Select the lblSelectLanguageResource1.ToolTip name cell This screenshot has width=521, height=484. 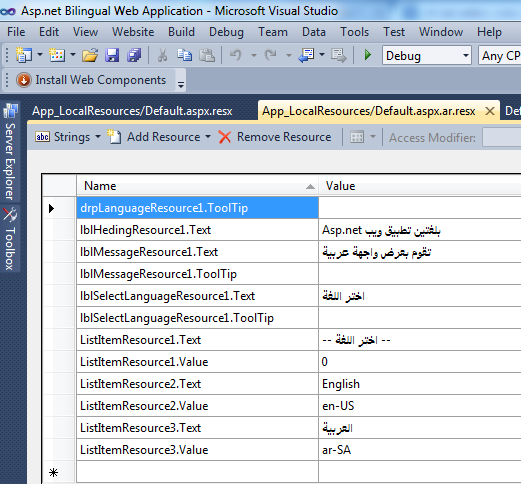197,318
